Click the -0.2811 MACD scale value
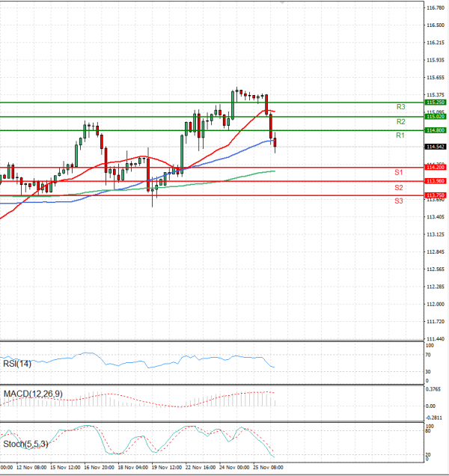Viewport: 449px width, 476px height. 434,418
